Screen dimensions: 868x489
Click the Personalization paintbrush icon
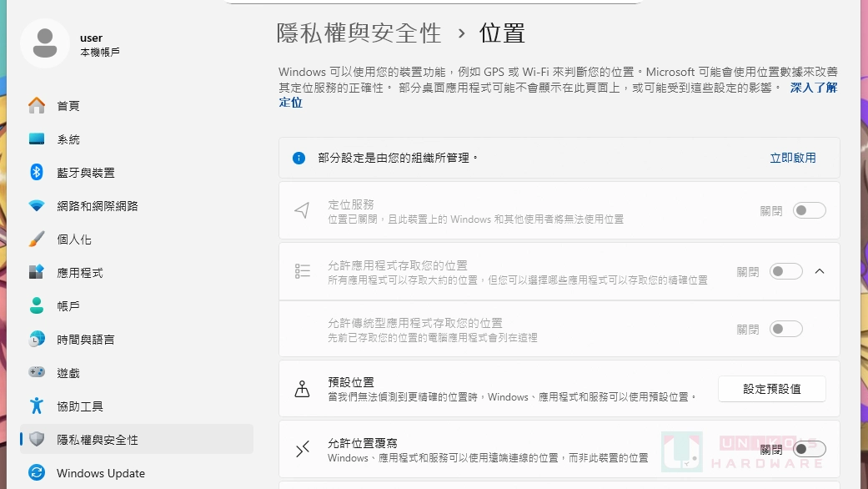[37, 239]
